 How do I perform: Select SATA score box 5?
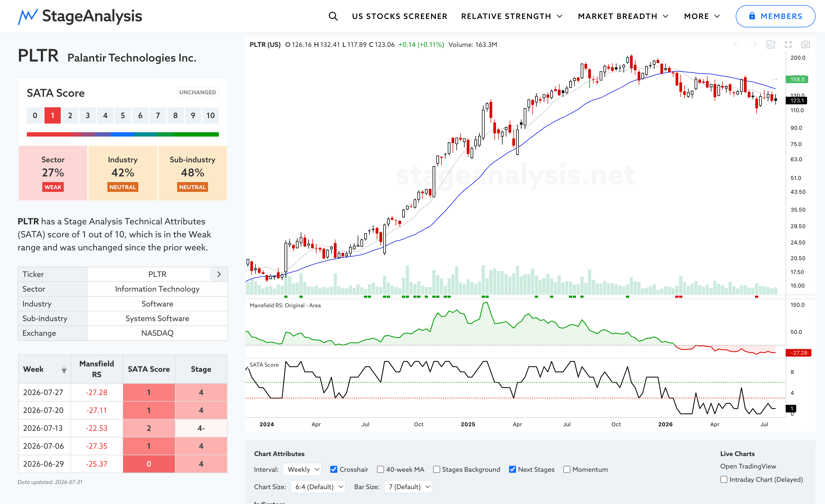pos(123,115)
